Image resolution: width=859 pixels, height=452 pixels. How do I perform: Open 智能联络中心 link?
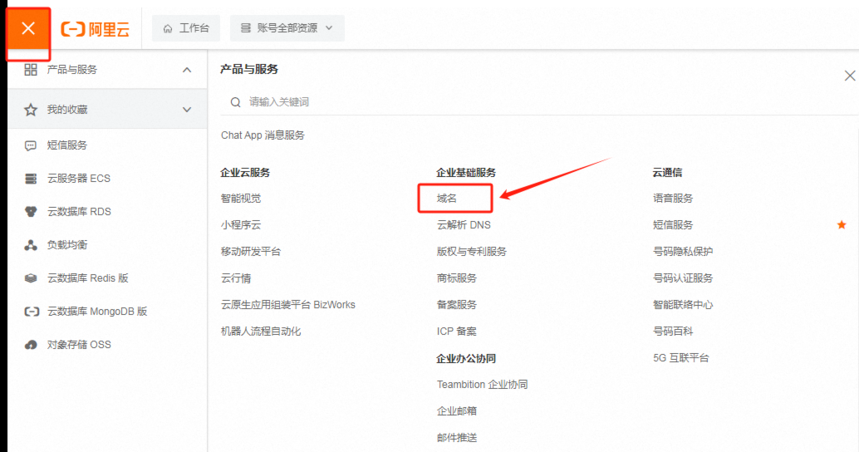(683, 305)
